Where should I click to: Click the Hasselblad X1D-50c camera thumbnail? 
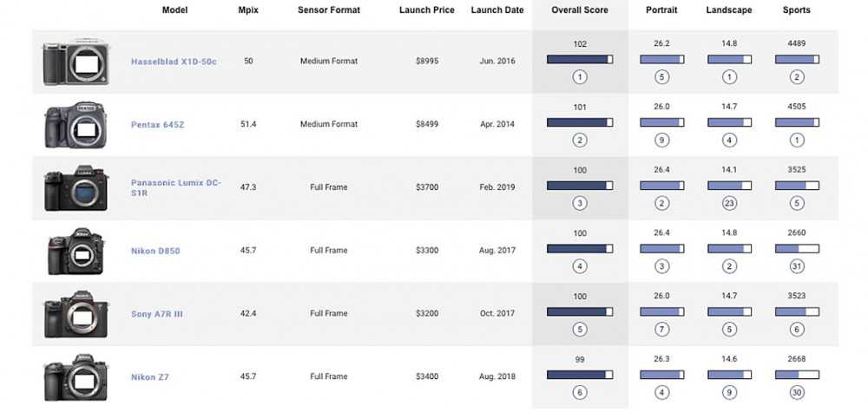[x=76, y=62]
